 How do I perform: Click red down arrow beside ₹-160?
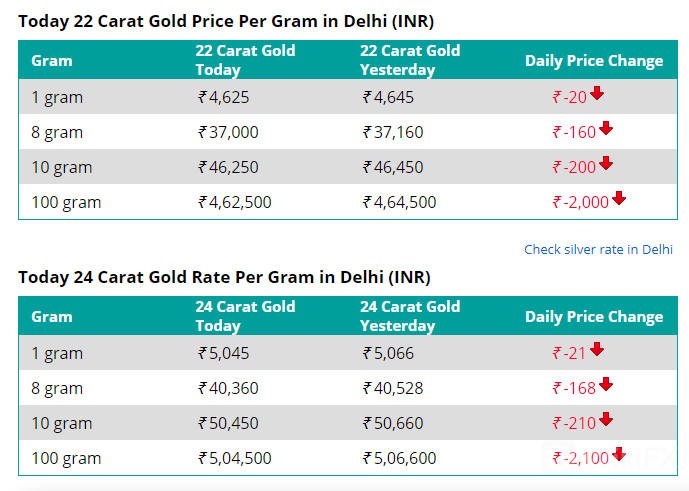coord(605,129)
